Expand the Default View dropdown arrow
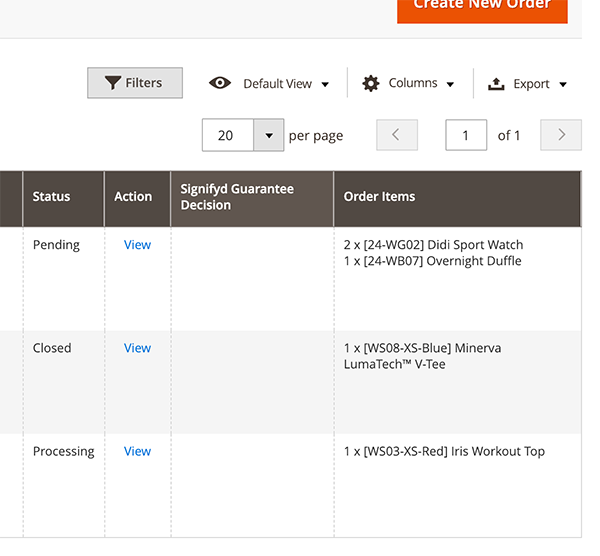This screenshot has height=556, width=600. coord(326,85)
